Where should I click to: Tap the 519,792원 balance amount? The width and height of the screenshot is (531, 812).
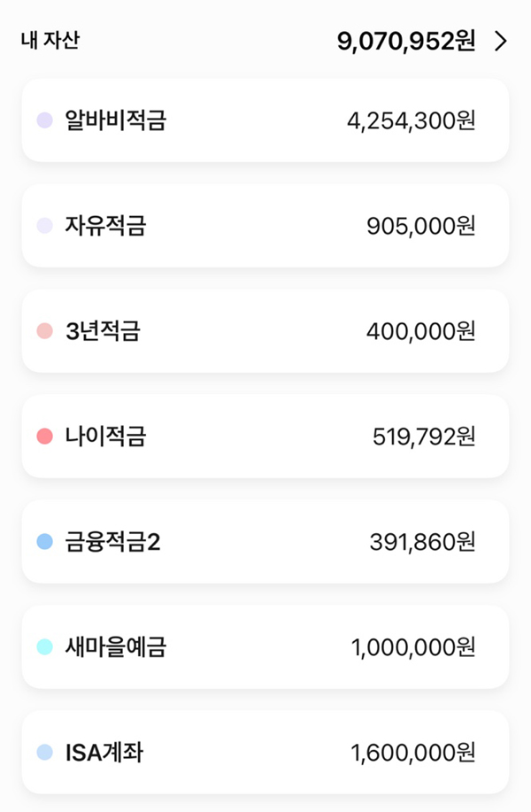click(x=424, y=437)
